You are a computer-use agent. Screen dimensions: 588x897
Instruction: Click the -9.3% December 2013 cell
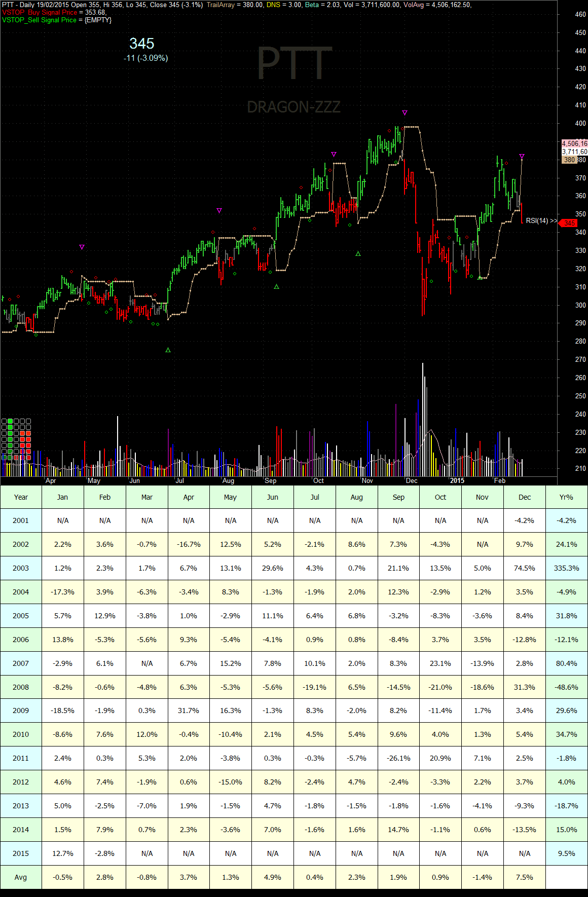coord(525,806)
